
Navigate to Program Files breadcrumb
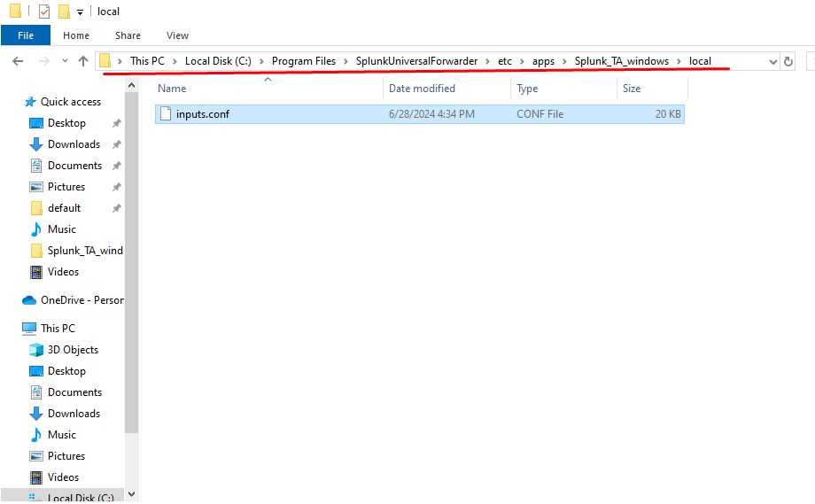pos(304,61)
